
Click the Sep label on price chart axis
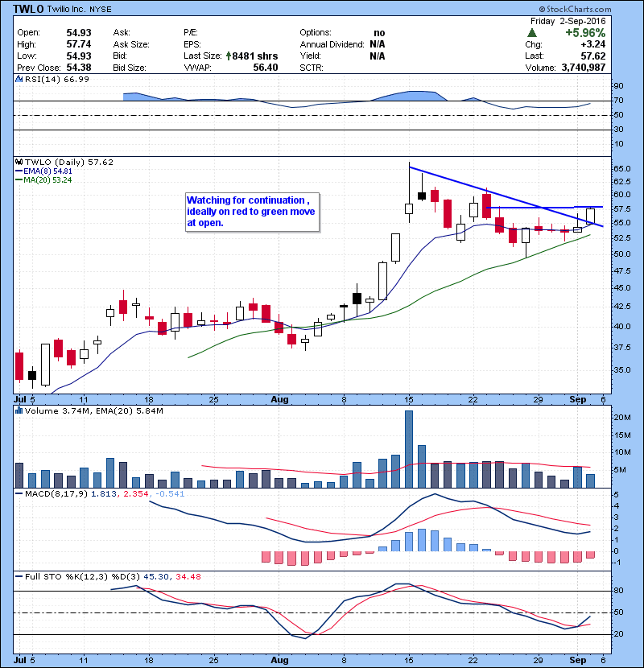pos(578,400)
